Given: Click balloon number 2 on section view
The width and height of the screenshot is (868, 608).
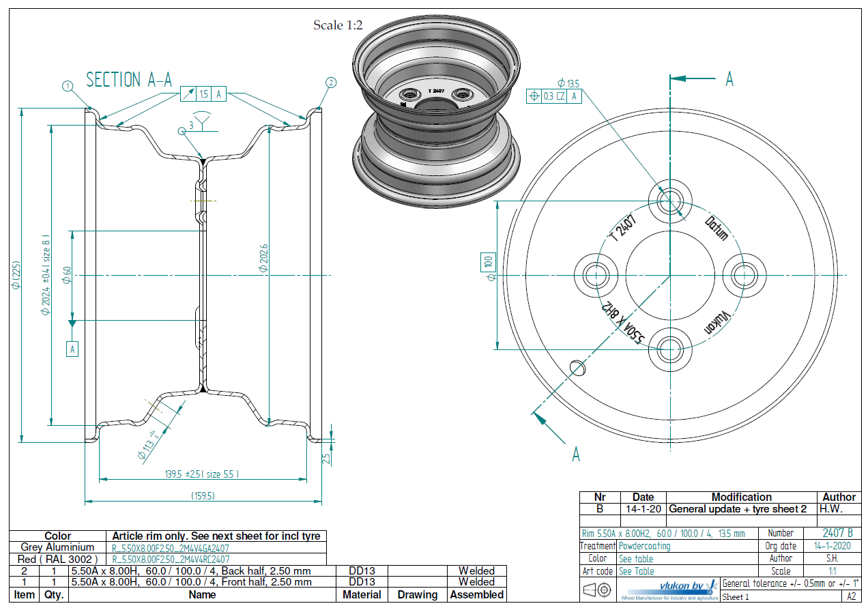Looking at the screenshot, I should click(331, 83).
